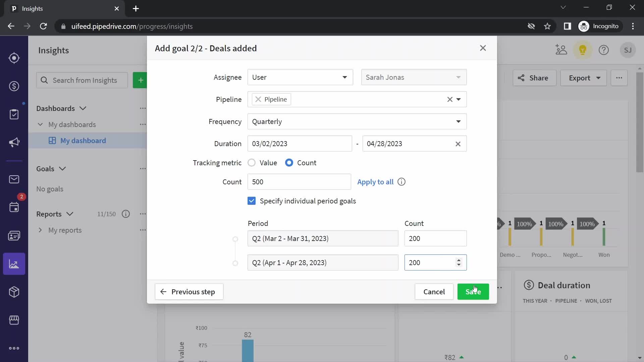This screenshot has width=644, height=362.
Task: Adjust Q2 Apr count stepper control
Action: (460, 262)
